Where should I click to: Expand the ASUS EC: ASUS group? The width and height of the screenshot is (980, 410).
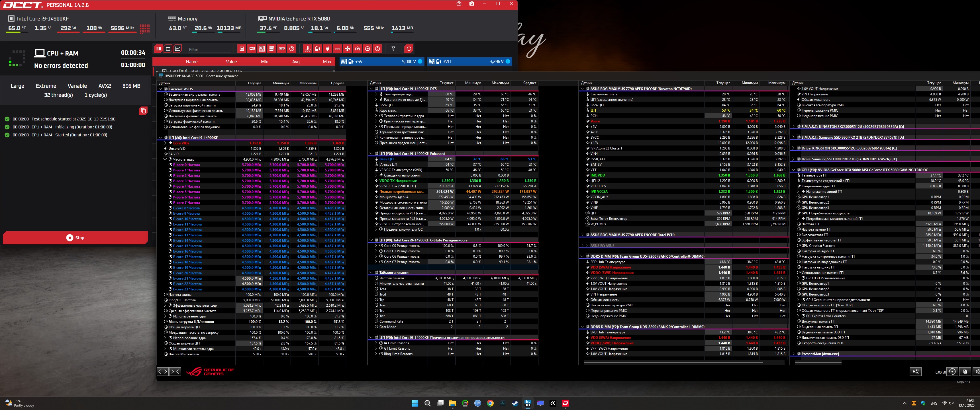coord(582,246)
